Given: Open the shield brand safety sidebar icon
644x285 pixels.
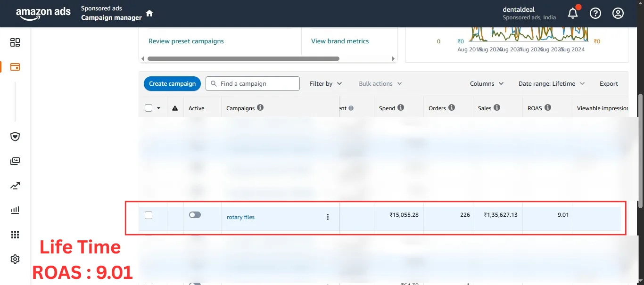Looking at the screenshot, I should [x=15, y=137].
